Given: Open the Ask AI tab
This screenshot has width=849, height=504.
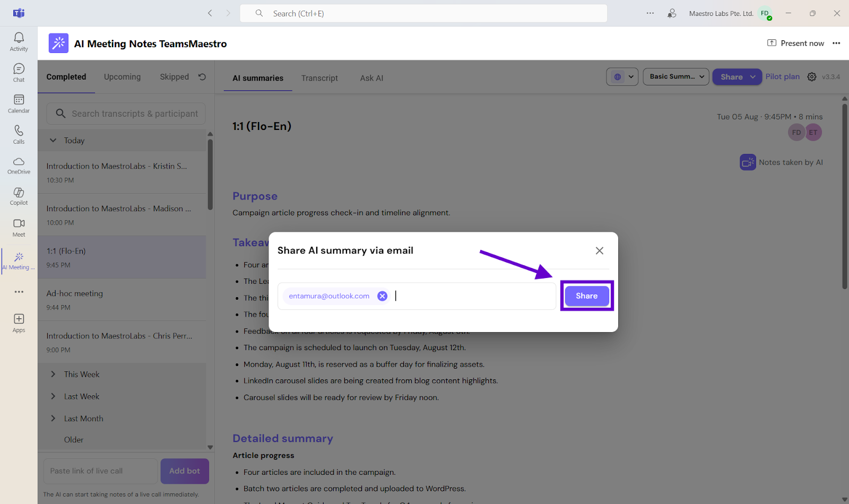Looking at the screenshot, I should coord(371,78).
